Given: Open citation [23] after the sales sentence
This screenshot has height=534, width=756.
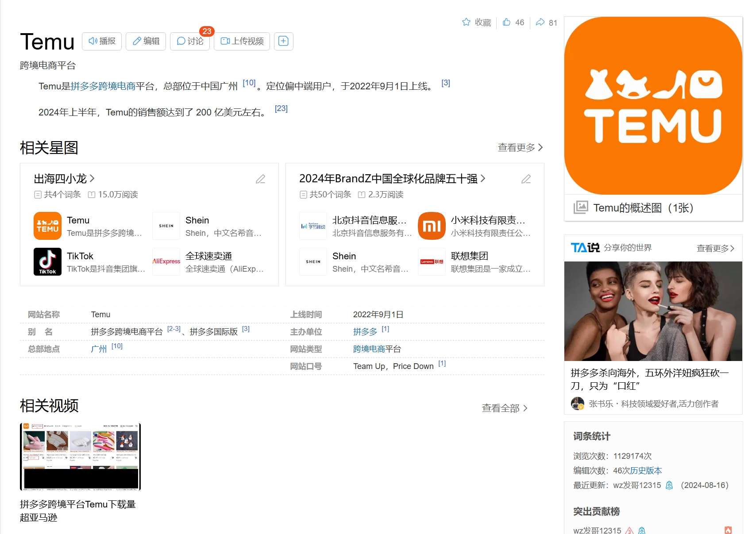Looking at the screenshot, I should pyautogui.click(x=281, y=108).
